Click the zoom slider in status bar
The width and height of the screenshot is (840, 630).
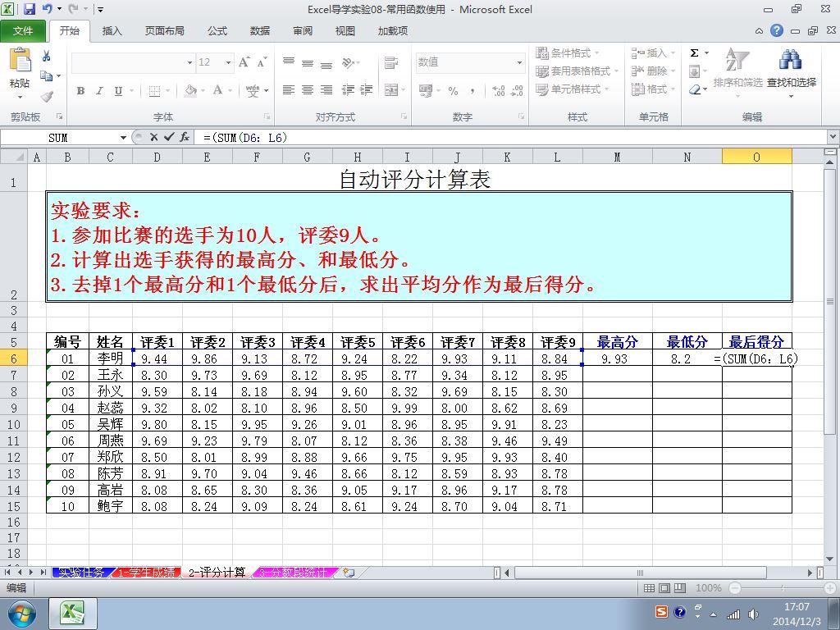pos(781,588)
